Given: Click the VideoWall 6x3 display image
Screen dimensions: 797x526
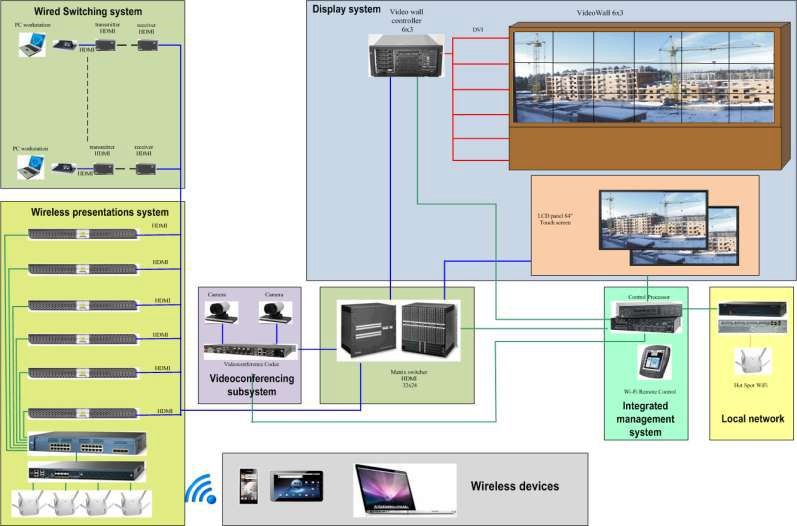Looking at the screenshot, I should [640, 76].
